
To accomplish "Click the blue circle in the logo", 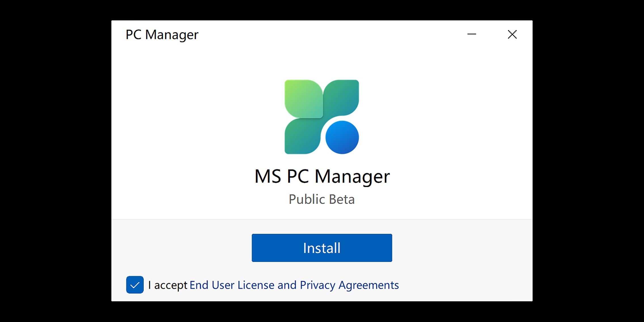I will click(x=342, y=137).
